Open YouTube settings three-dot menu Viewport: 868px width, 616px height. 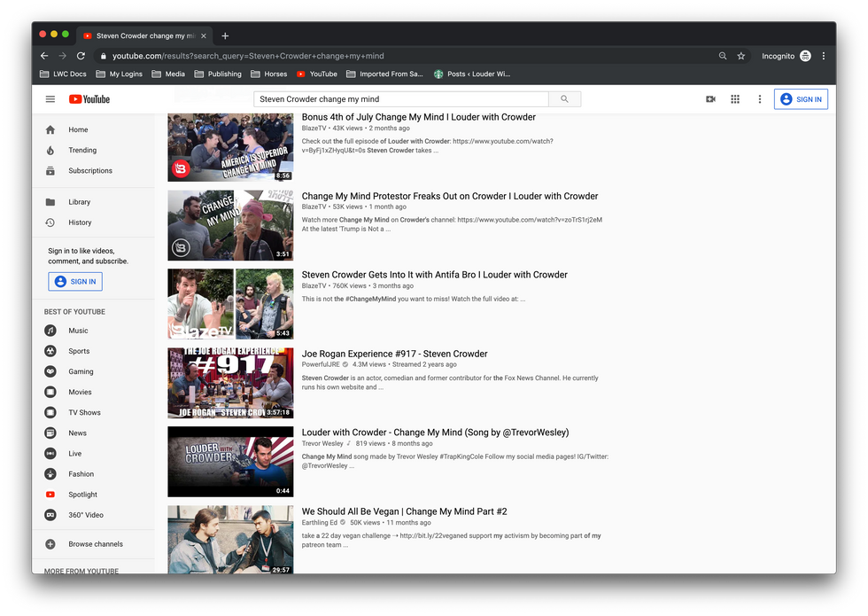(760, 99)
